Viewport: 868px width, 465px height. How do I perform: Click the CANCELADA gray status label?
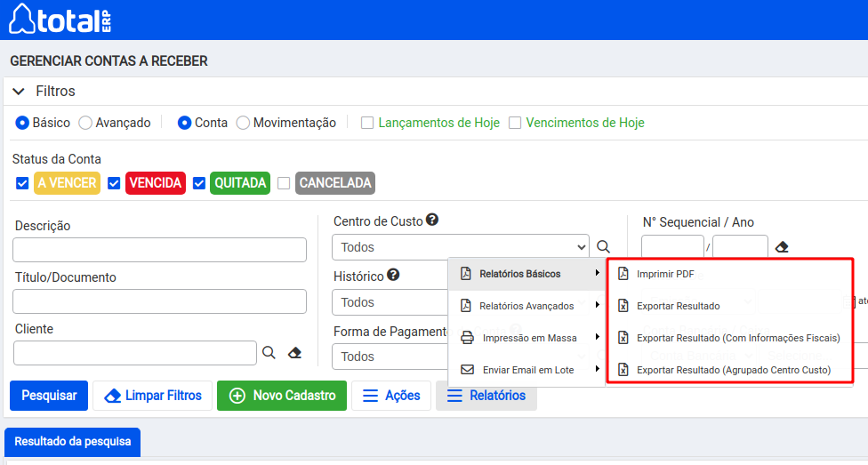(x=335, y=182)
